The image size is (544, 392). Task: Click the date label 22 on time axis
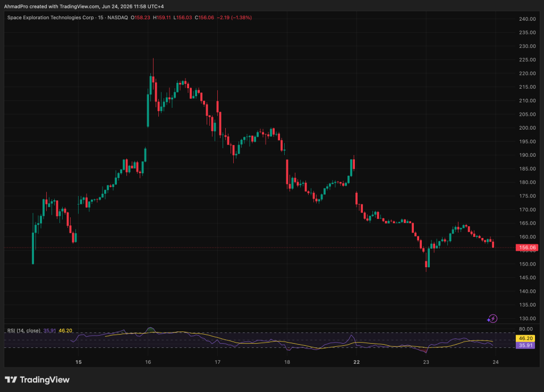click(x=356, y=362)
